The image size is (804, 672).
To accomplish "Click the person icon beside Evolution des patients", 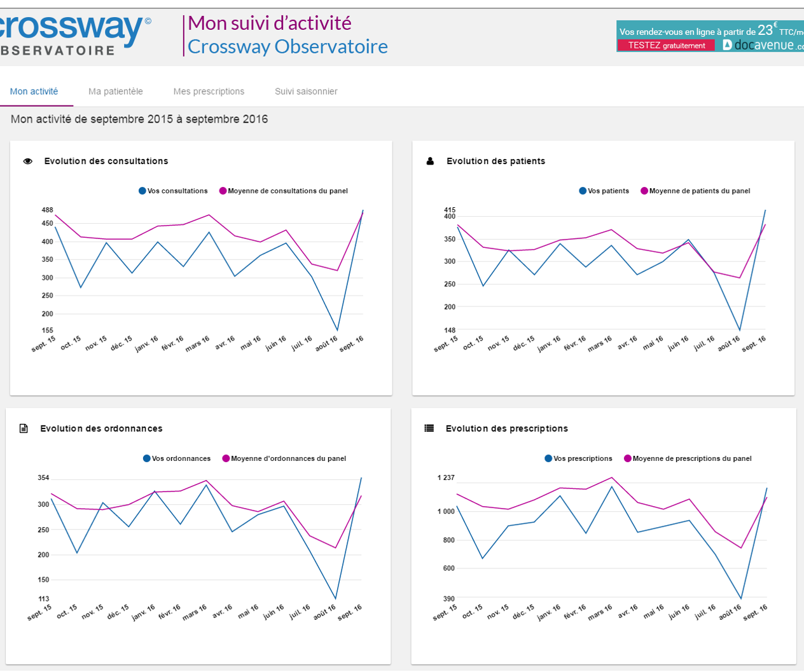I will pyautogui.click(x=430, y=161).
